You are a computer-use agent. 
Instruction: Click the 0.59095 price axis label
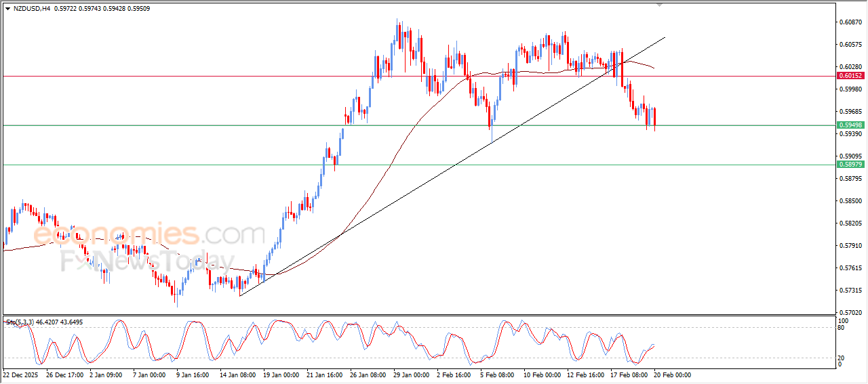[x=850, y=156]
